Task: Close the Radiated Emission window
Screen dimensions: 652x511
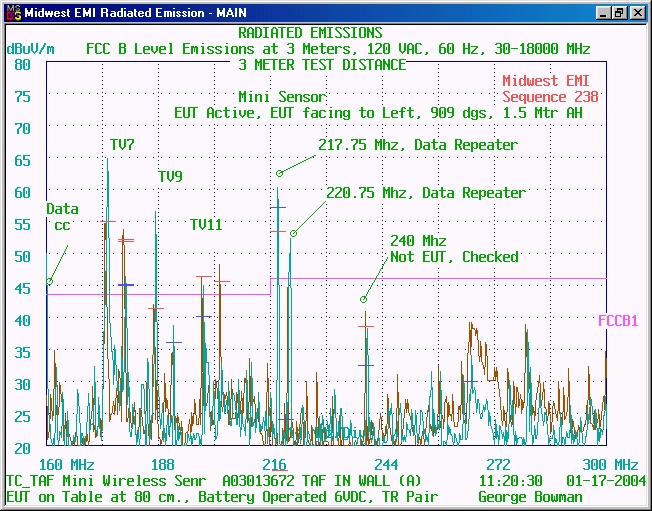Action: click(x=637, y=13)
